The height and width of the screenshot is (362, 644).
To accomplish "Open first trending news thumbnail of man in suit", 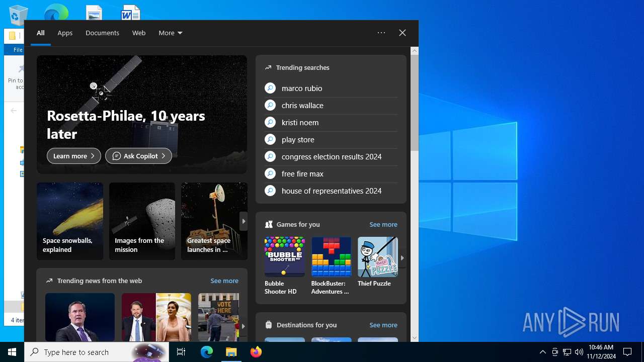I will click(x=80, y=317).
